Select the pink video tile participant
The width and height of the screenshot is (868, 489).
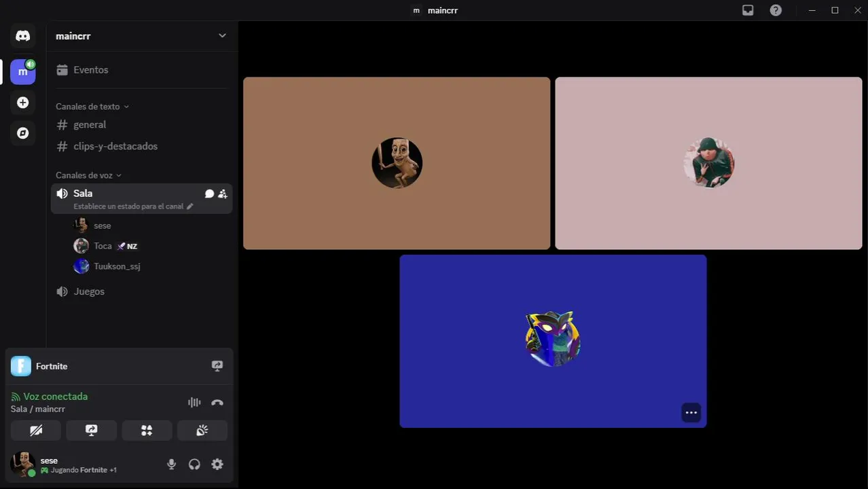pos(708,163)
